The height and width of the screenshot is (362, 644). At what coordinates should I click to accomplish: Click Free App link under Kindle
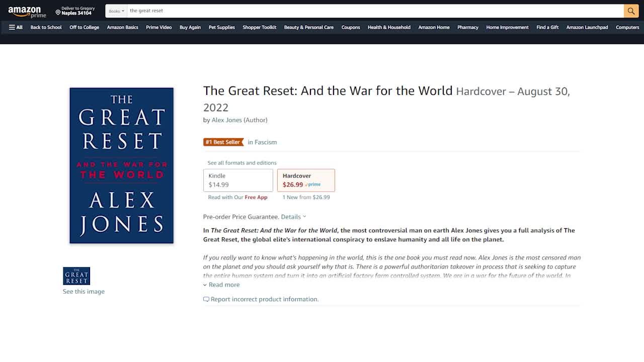coord(256,198)
